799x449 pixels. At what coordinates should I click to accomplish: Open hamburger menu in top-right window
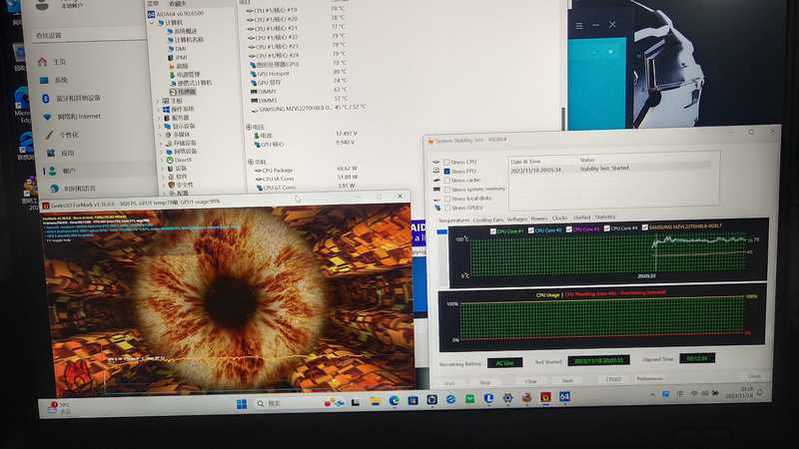tap(579, 25)
